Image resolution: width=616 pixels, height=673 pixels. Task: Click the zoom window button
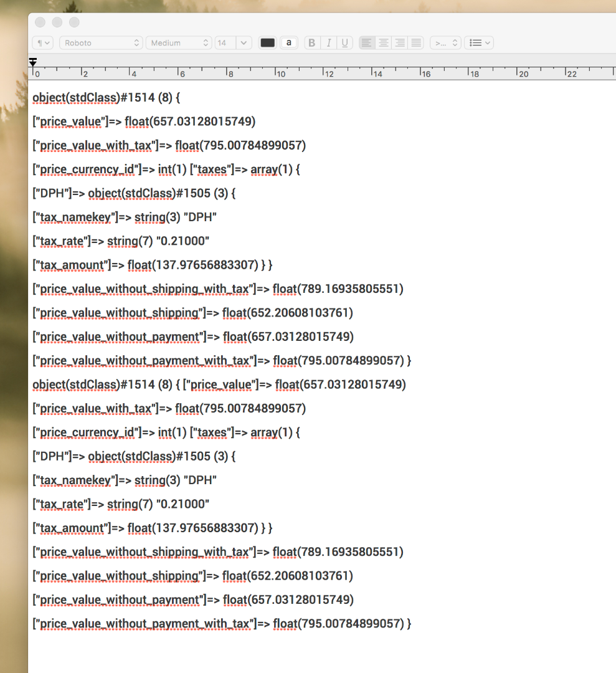point(74,22)
